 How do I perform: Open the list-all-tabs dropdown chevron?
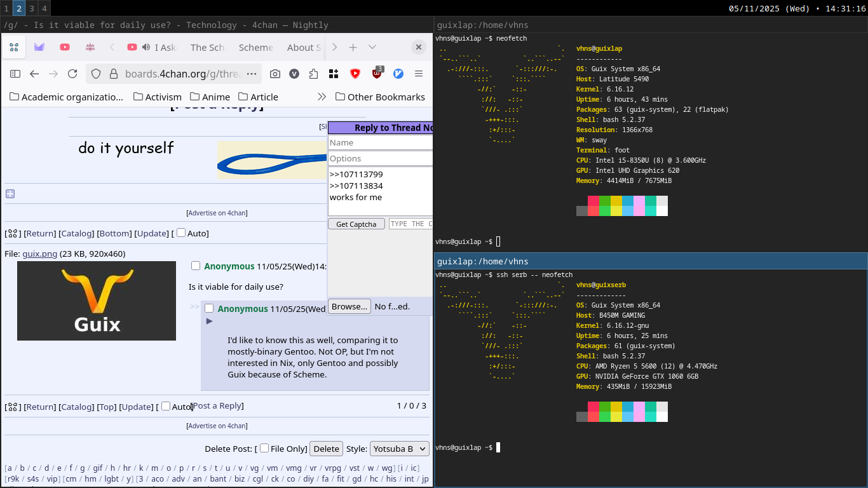372,47
